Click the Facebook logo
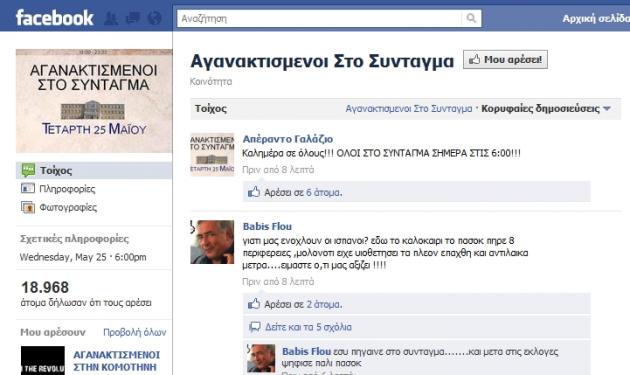The height and width of the screenshot is (375, 630). point(54,18)
